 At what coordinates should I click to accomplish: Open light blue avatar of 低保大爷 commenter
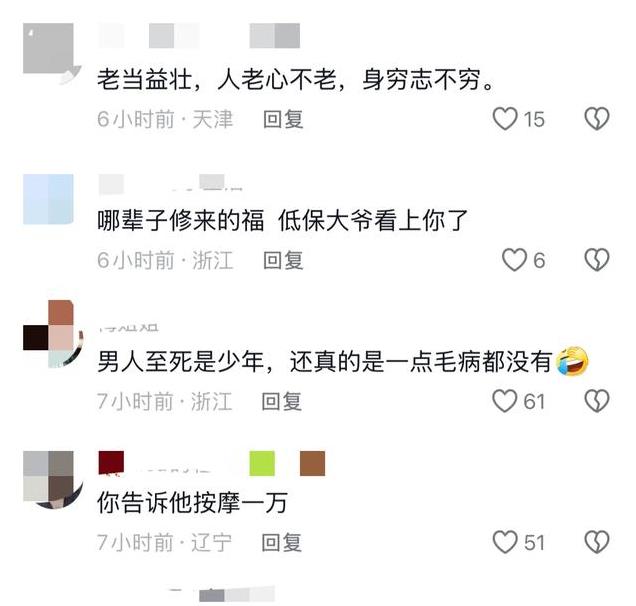(x=48, y=199)
